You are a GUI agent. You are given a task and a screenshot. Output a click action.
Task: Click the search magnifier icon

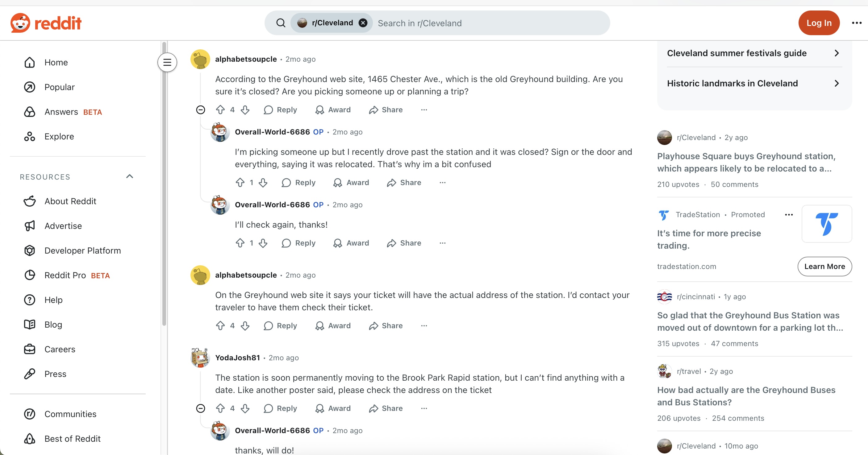[x=281, y=23]
